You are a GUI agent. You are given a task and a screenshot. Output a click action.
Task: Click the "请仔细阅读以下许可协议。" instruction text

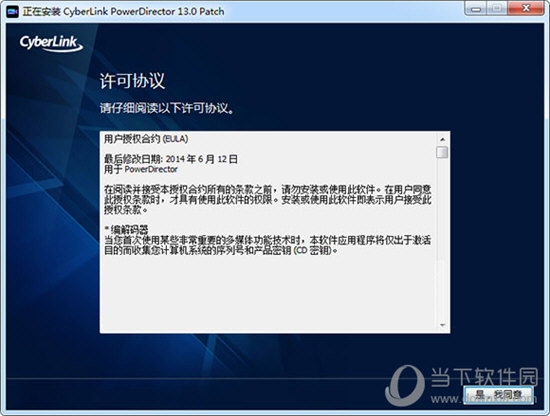(x=167, y=108)
